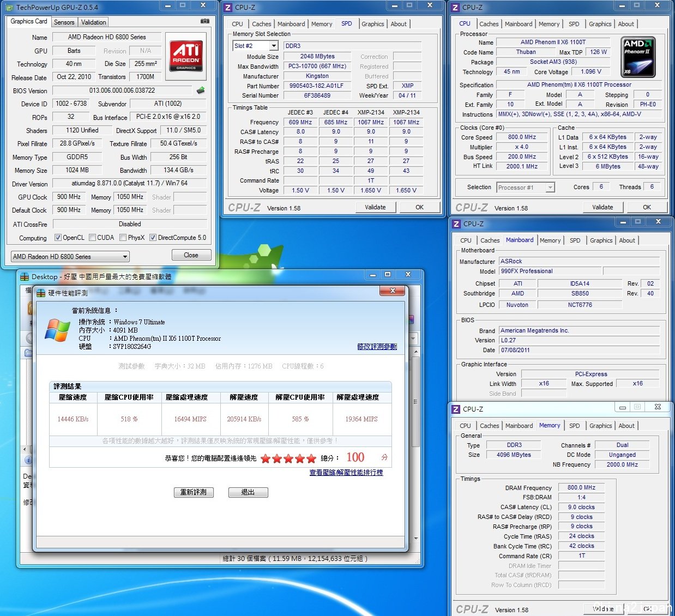Screen dimensions: 675x616
Task: Click the Kingston manufacturer value
Action: 317,76
